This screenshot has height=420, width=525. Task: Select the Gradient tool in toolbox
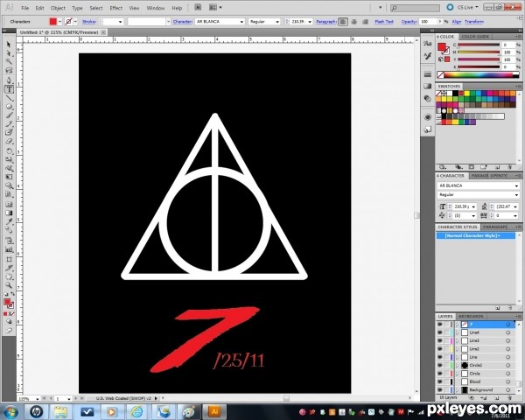click(x=9, y=213)
